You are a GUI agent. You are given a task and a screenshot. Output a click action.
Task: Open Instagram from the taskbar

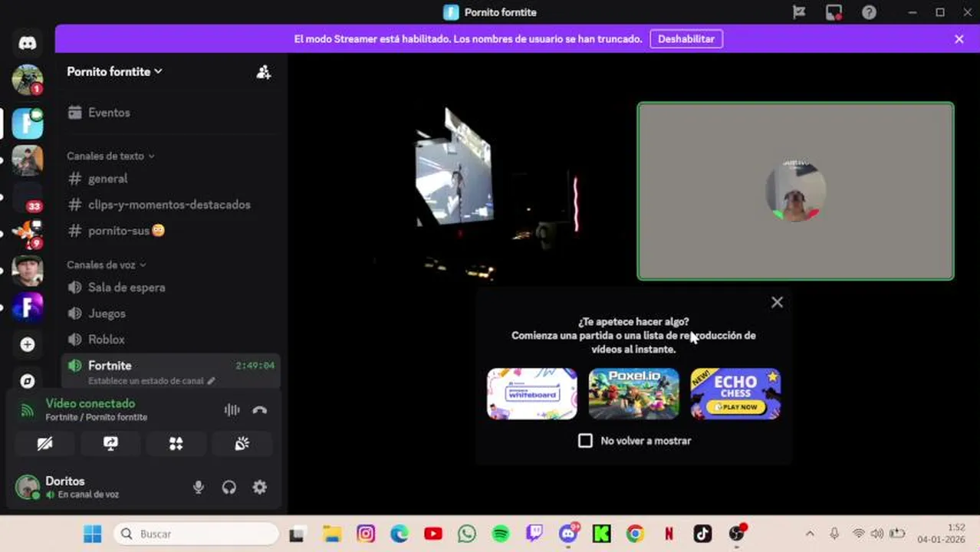pos(366,534)
